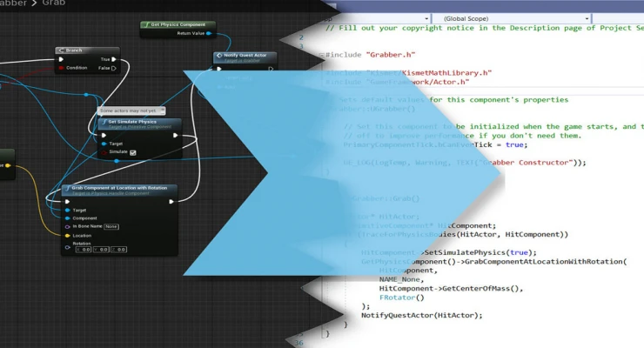Click the False output pin on Branch
The height and width of the screenshot is (348, 644).
pyautogui.click(x=114, y=68)
